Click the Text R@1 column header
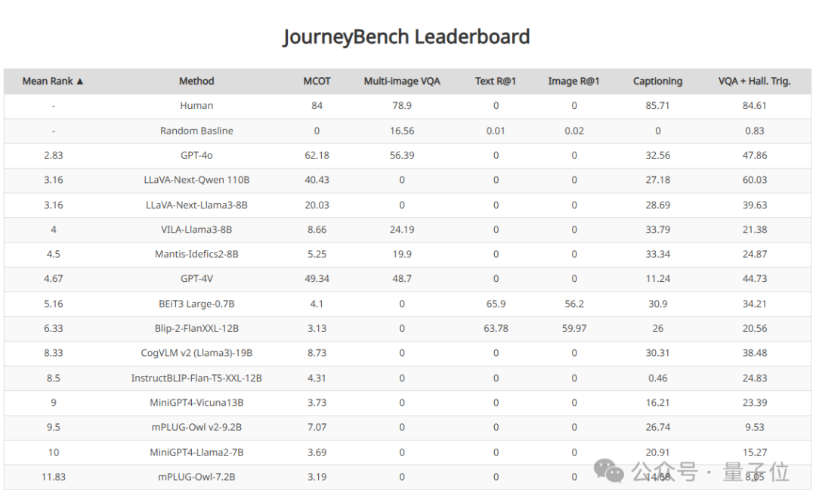Image resolution: width=816 pixels, height=504 pixels. pyautogui.click(x=496, y=81)
